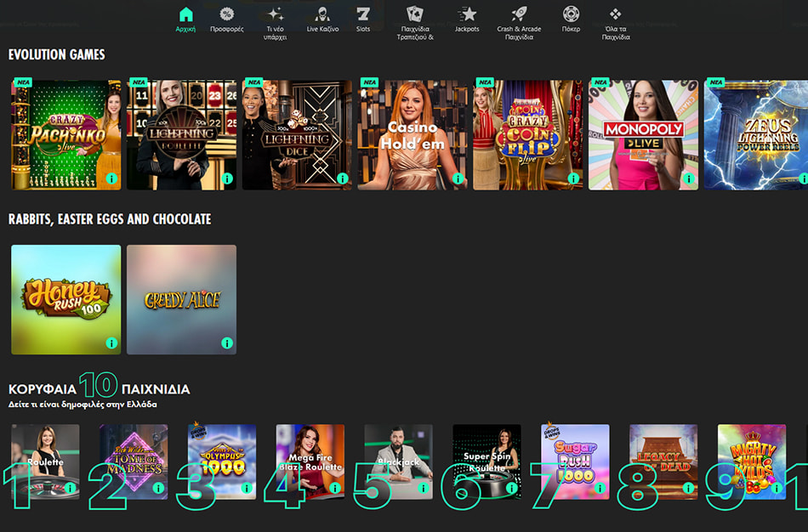Open Sugar Rush 1000 game

click(x=575, y=461)
